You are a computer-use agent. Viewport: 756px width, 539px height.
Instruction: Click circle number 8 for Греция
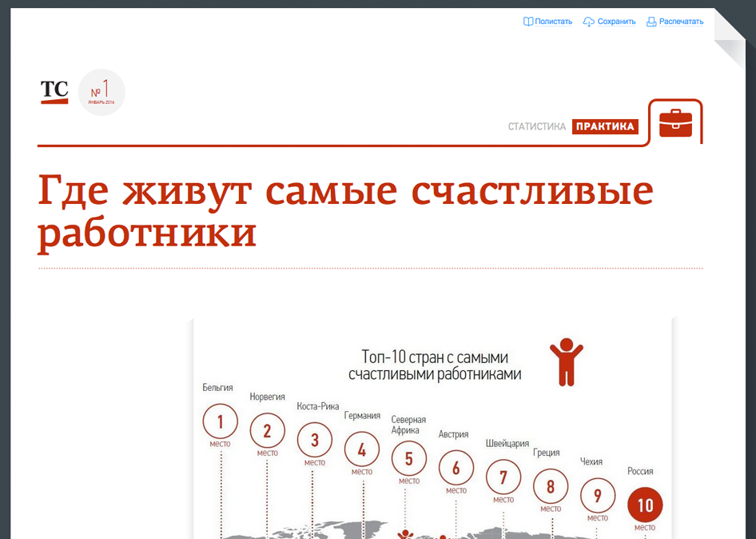click(x=551, y=486)
